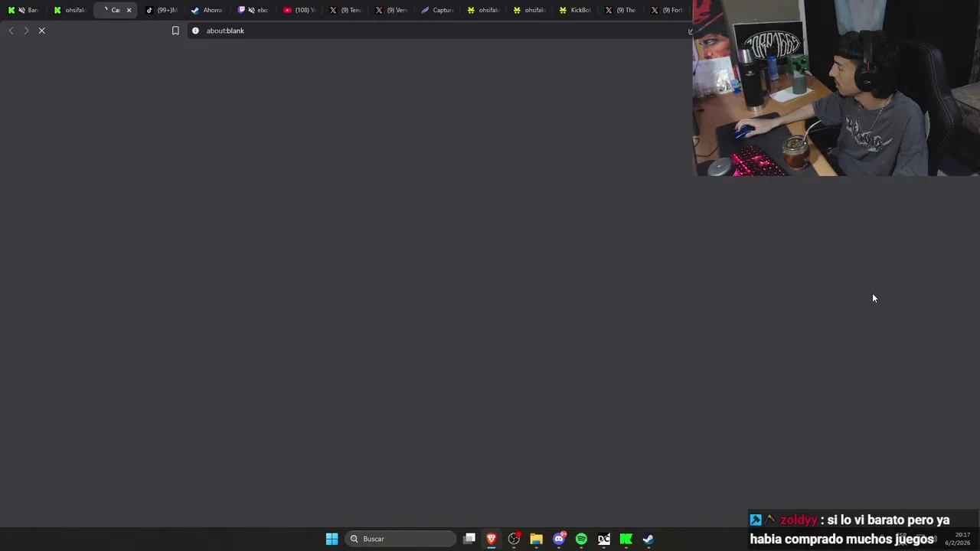
Task: Go forward with the browser forward arrow
Action: pyautogui.click(x=26, y=31)
